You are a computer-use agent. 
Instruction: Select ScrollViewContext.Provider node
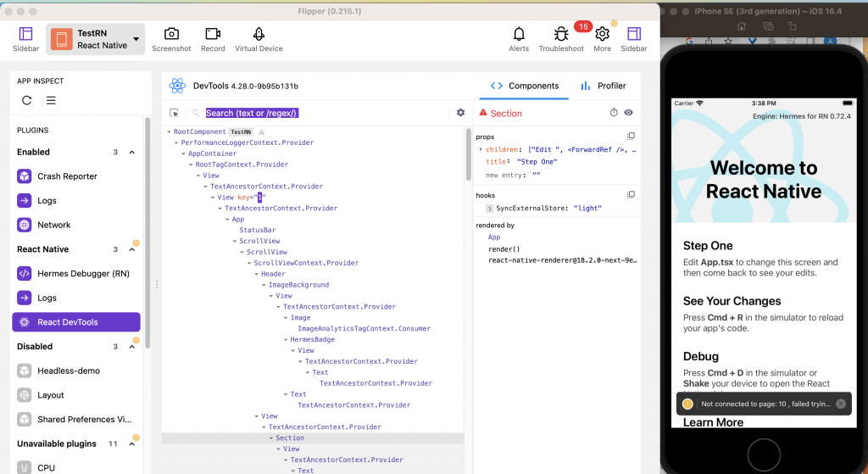pos(305,263)
